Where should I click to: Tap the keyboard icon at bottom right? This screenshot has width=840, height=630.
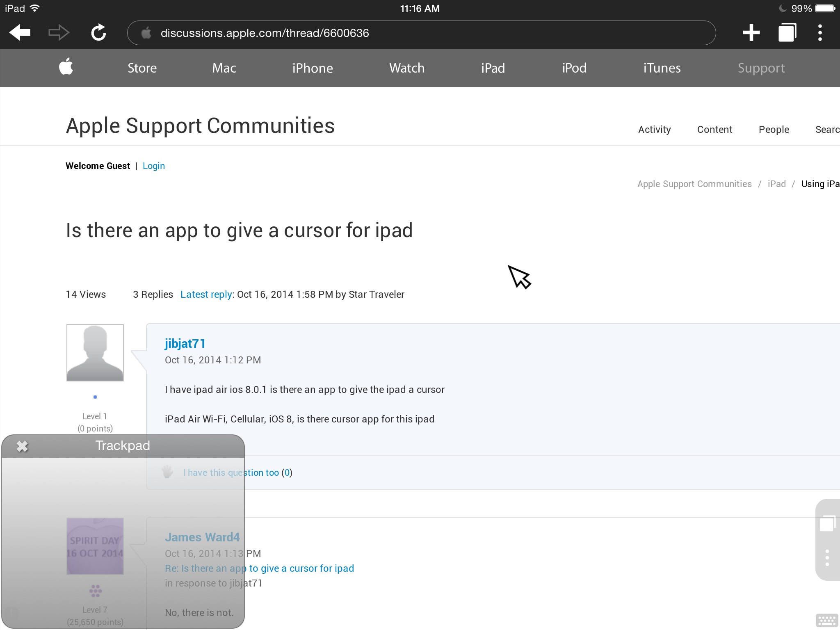826,620
